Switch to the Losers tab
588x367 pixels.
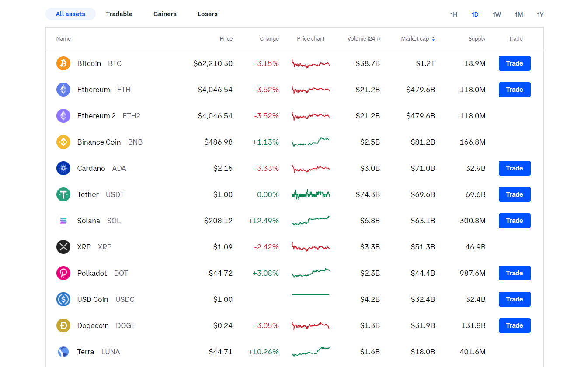coord(208,14)
